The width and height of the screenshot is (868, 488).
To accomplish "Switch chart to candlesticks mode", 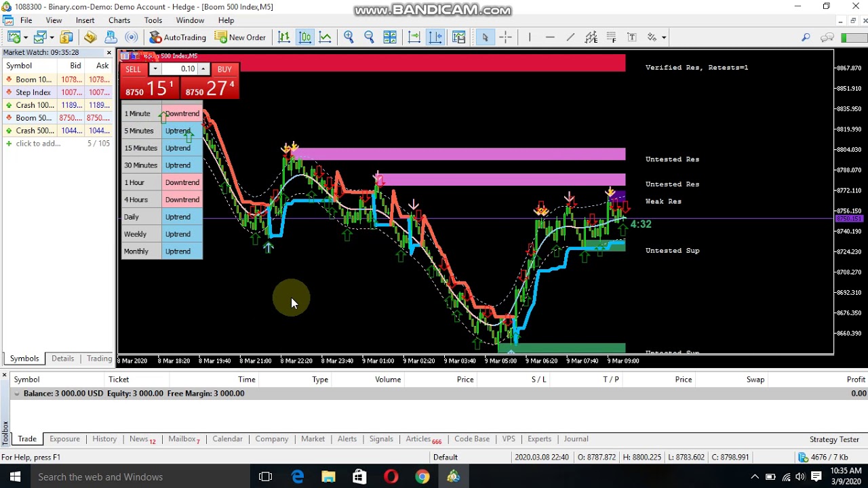I will point(304,37).
